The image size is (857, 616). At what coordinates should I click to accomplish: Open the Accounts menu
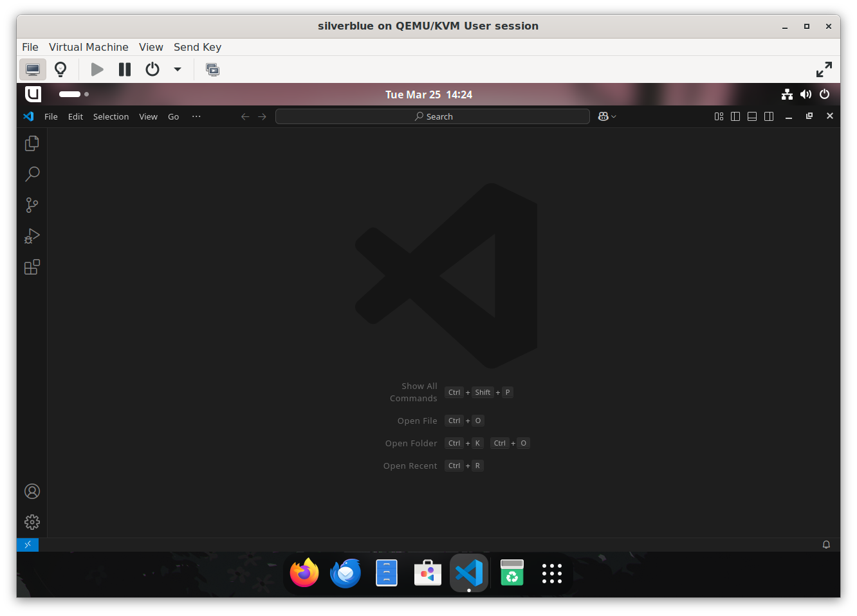click(x=32, y=491)
